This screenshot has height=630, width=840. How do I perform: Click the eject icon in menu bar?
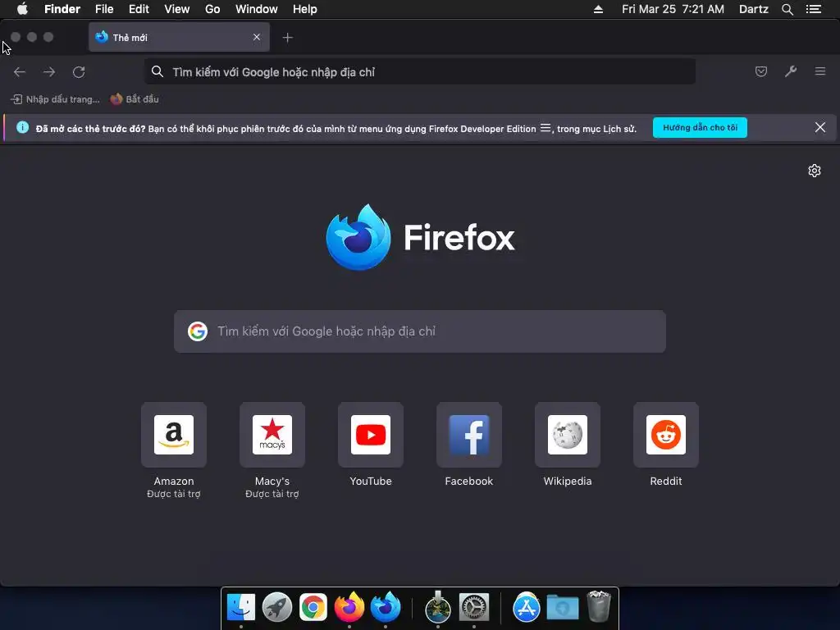[x=598, y=9]
